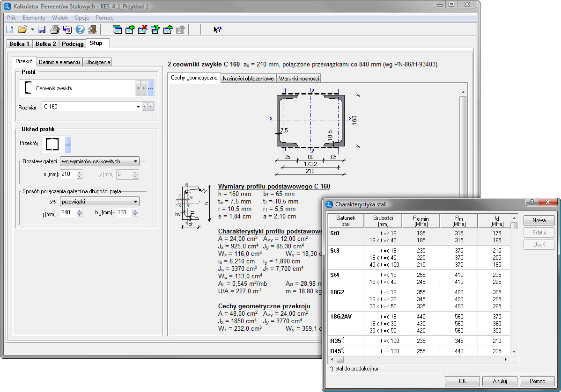Expand the Rozstaw gałęzi dropdown
This screenshot has width=561, height=392.
[135, 161]
